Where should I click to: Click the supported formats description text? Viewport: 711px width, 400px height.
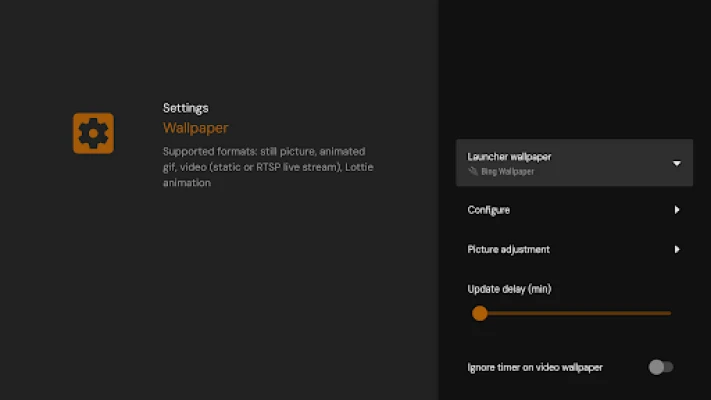click(x=267, y=167)
